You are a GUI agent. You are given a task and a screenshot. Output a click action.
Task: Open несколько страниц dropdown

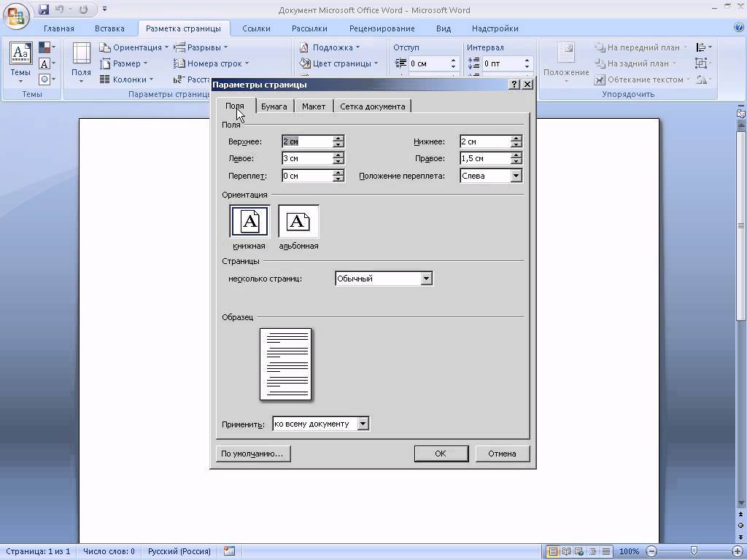(x=426, y=279)
